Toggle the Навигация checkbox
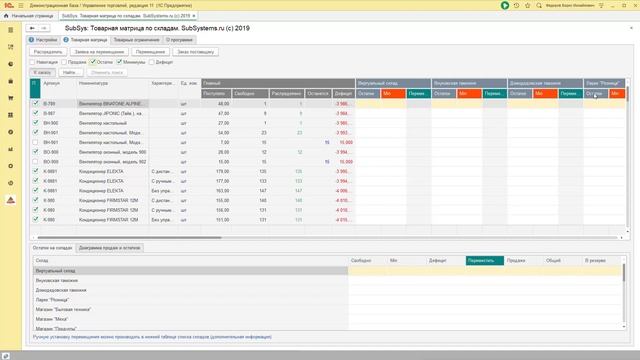Viewport: 640px width, 360px height. point(32,62)
